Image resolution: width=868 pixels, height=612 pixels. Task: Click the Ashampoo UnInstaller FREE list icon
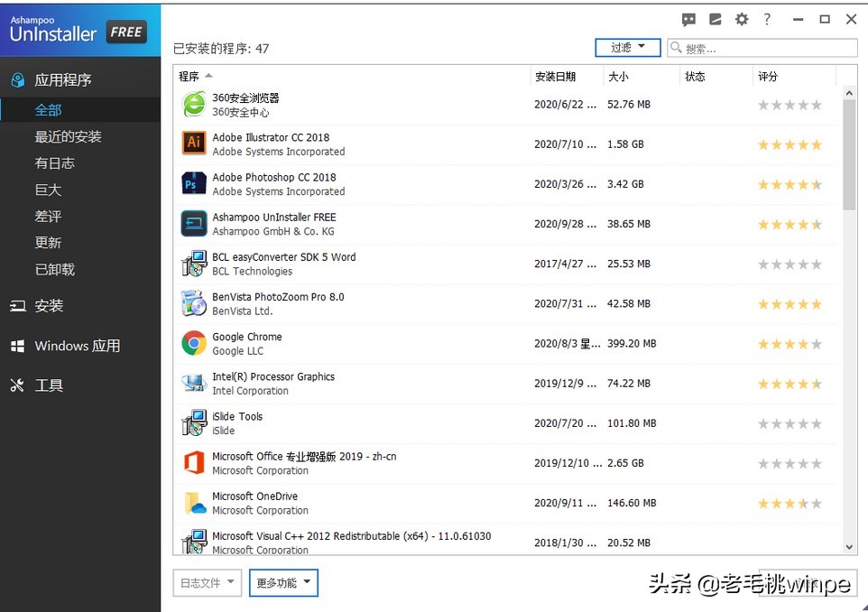click(194, 224)
